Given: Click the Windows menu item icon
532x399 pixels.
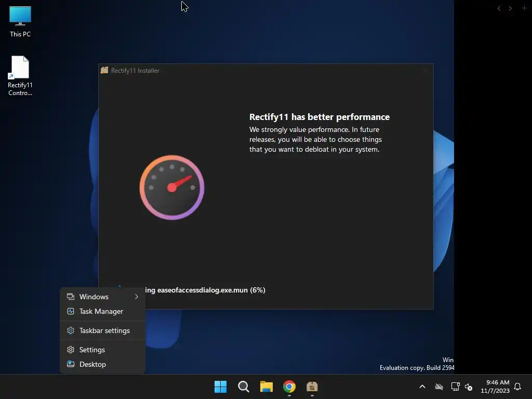Looking at the screenshot, I should click(71, 297).
